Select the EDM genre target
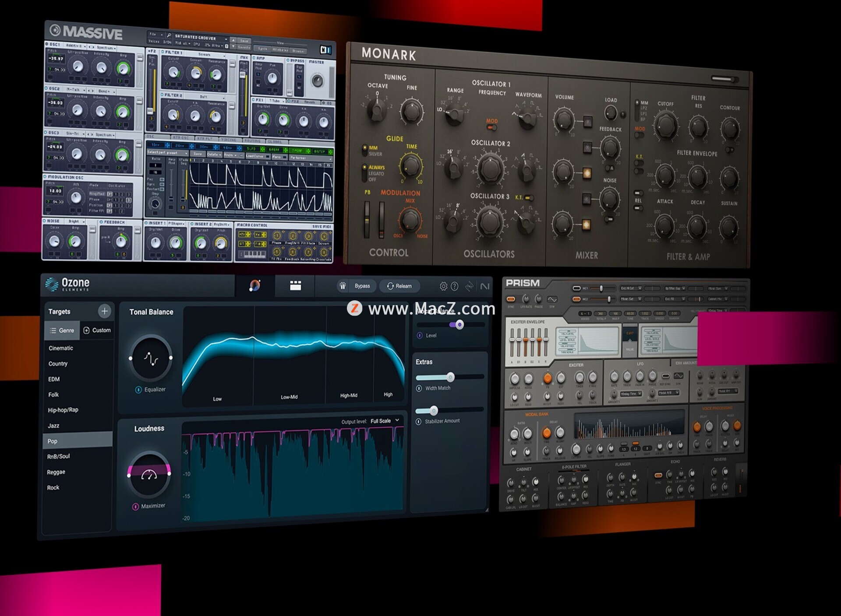Image resolution: width=841 pixels, height=616 pixels. [54, 379]
